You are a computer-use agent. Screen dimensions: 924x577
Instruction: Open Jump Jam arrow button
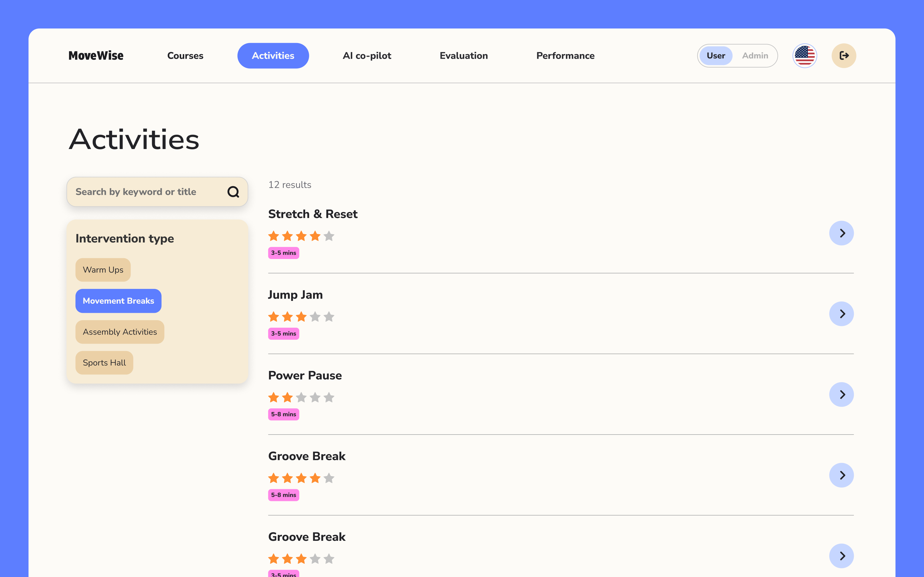(841, 314)
